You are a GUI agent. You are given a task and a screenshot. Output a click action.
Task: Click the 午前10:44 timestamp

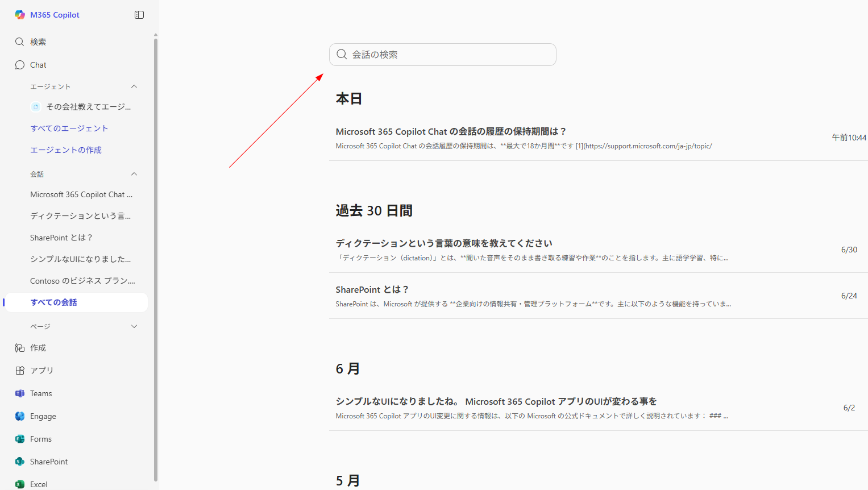coord(849,138)
